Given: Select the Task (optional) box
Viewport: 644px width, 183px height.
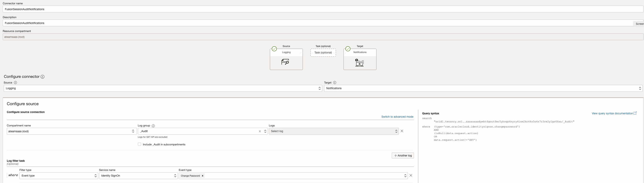Looking at the screenshot, I should 323,53.
